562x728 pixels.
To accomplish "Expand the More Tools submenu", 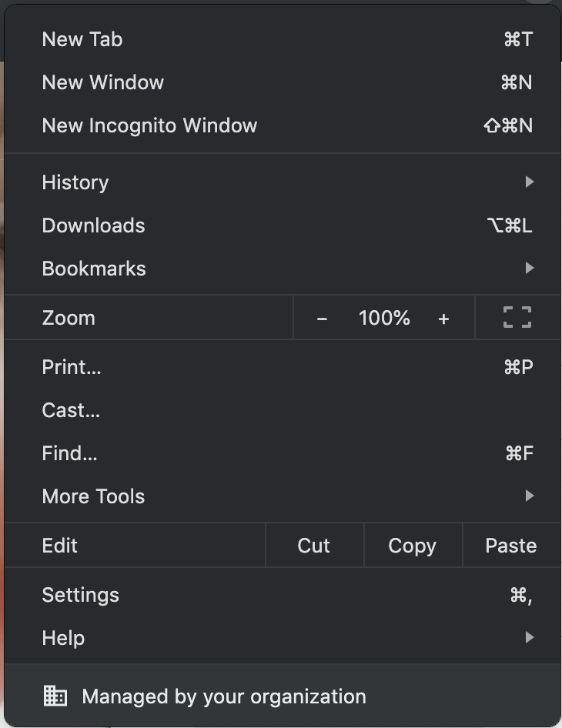I will [93, 496].
